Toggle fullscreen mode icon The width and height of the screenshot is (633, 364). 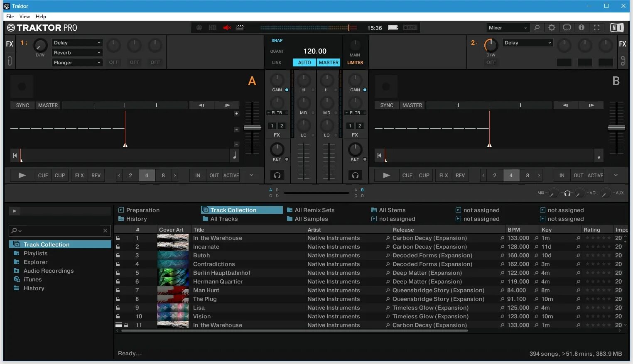click(x=597, y=28)
